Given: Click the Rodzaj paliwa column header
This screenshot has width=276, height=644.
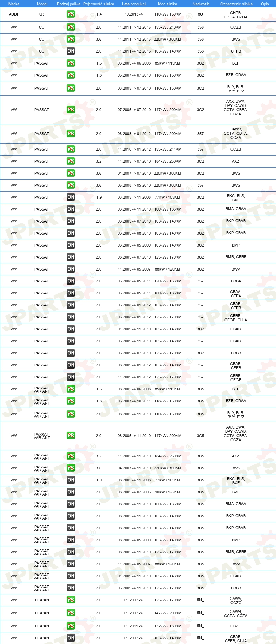Looking at the screenshot, I should coord(68,4).
